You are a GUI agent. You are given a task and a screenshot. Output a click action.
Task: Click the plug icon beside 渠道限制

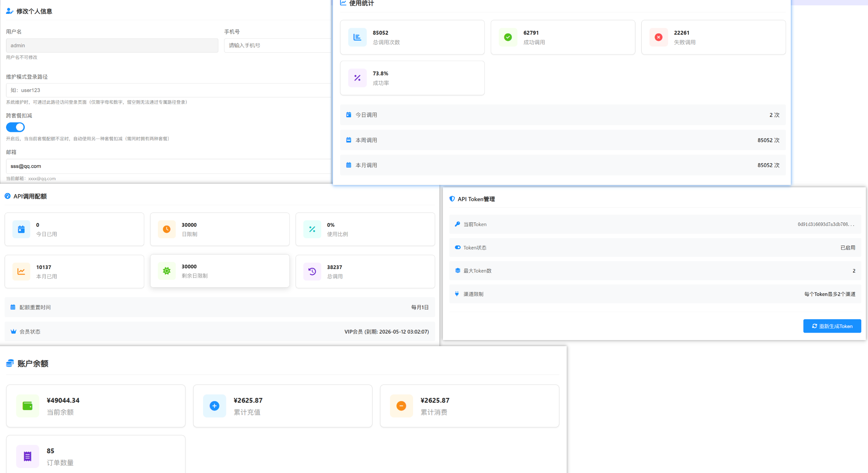457,294
